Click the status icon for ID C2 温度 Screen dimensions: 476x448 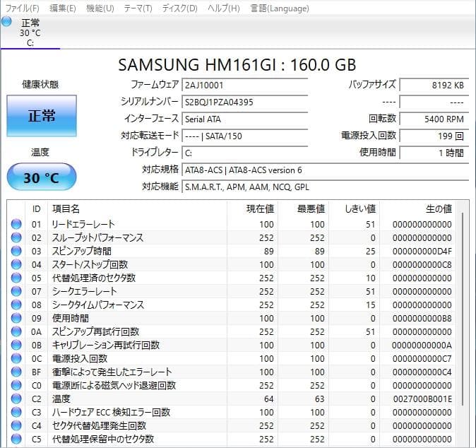point(16,399)
